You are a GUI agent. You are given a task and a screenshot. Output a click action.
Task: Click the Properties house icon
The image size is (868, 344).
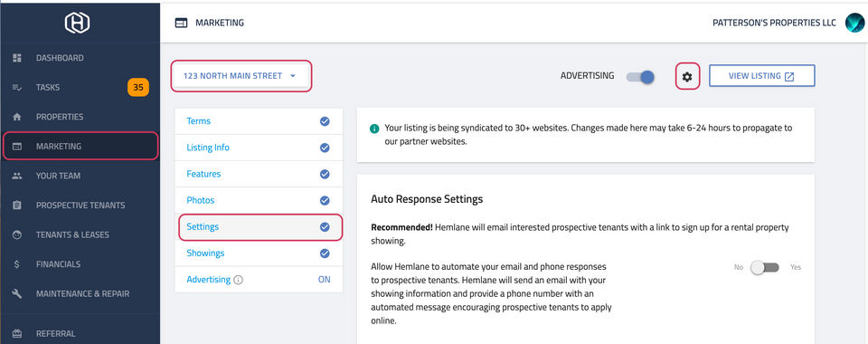point(16,117)
